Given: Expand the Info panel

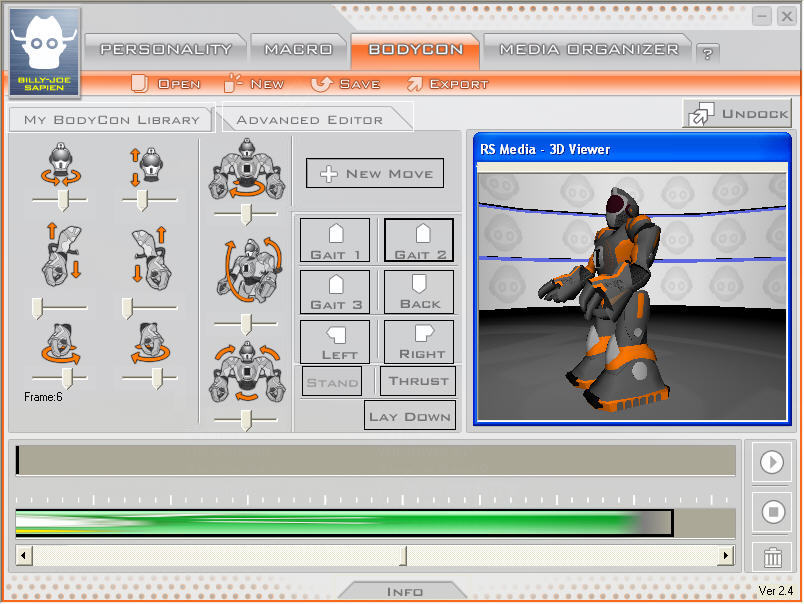Looking at the screenshot, I should tap(404, 591).
